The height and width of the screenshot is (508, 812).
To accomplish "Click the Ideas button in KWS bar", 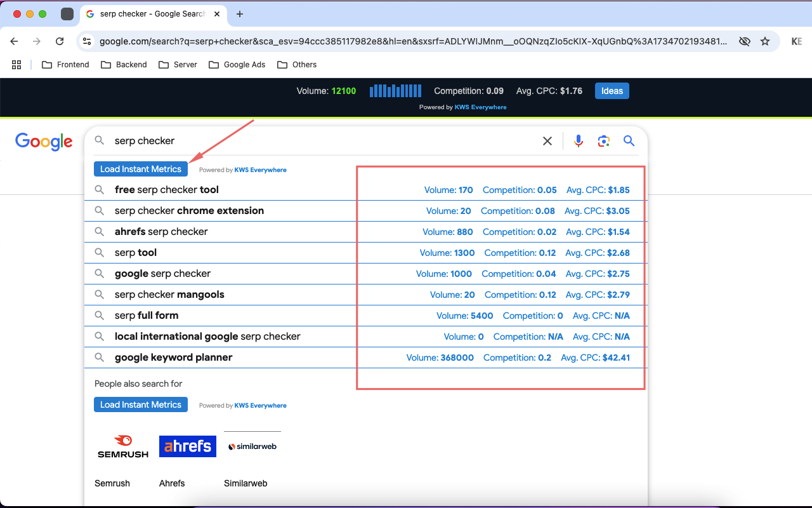I will [x=612, y=91].
